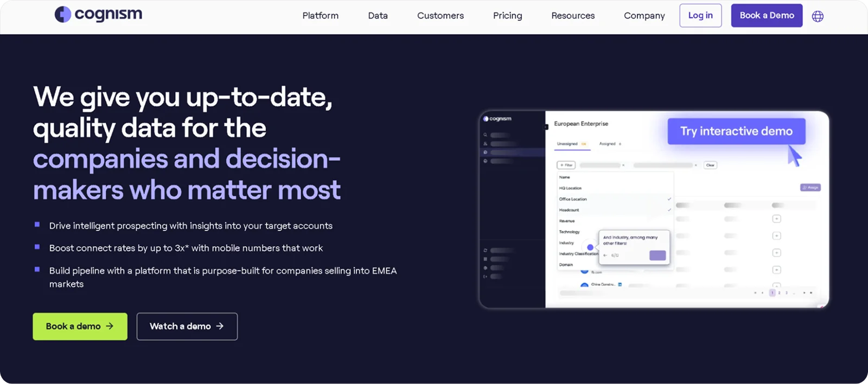Click the Watch a demo button

(x=187, y=327)
